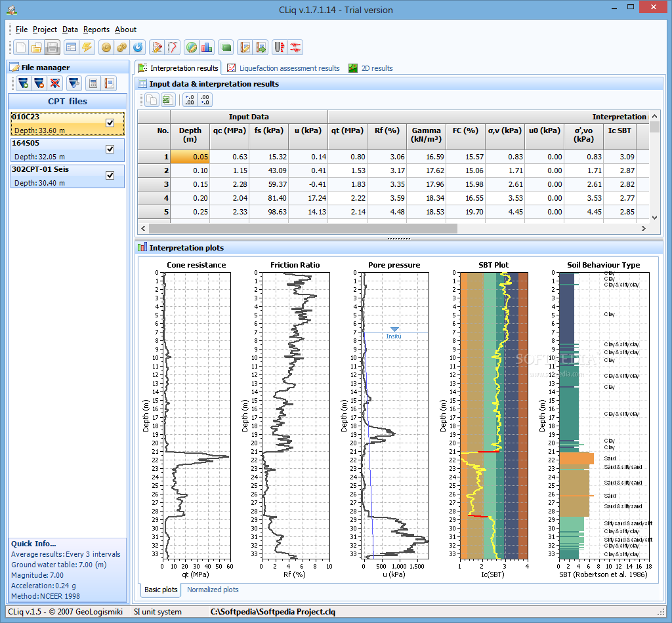Click the red waveform signal icon

tap(295, 47)
